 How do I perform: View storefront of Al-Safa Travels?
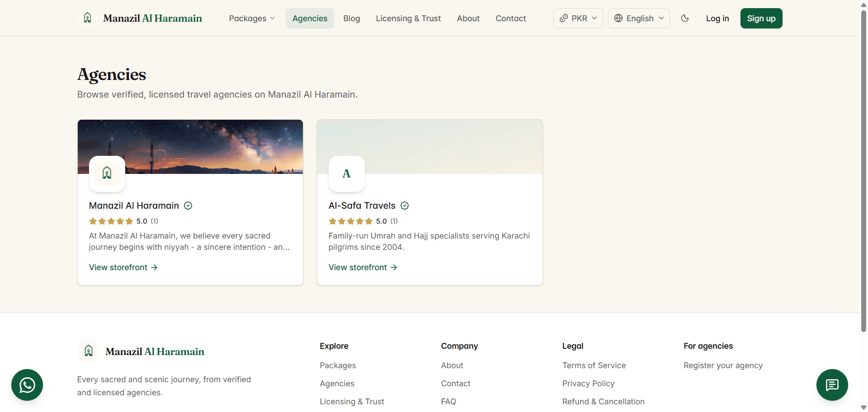[363, 267]
